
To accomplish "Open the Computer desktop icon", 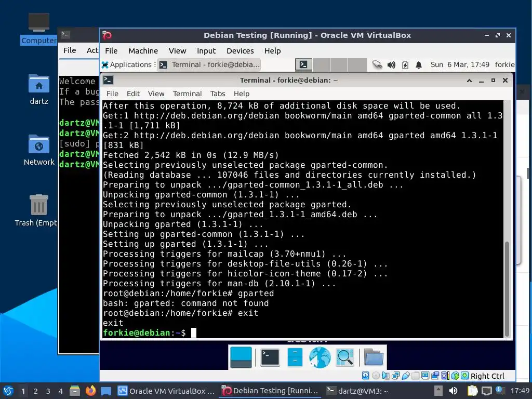I will [x=38, y=29].
